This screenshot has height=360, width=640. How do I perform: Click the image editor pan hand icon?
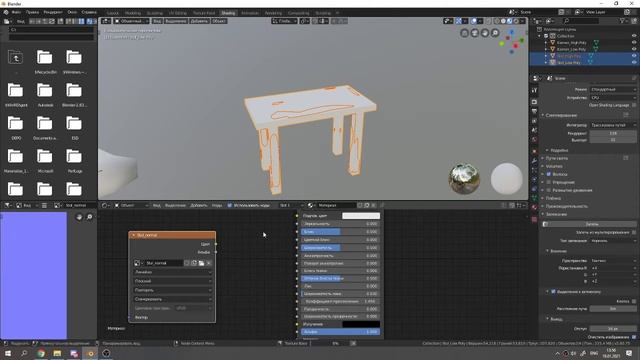tap(79, 217)
